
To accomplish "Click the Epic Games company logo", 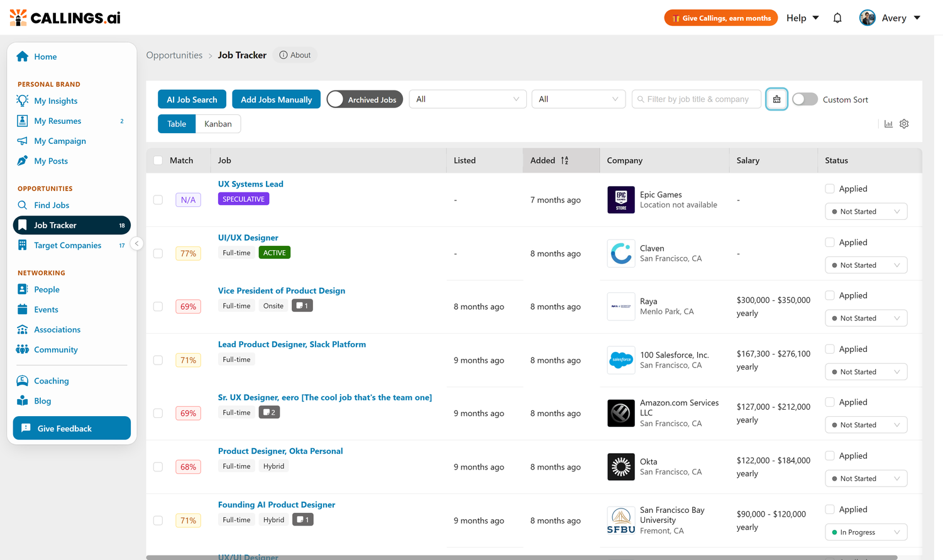I will 620,200.
